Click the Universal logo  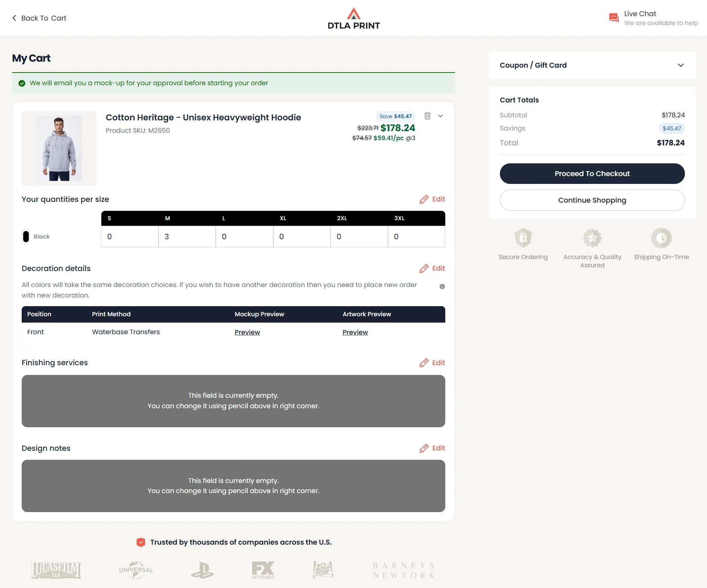tap(136, 570)
